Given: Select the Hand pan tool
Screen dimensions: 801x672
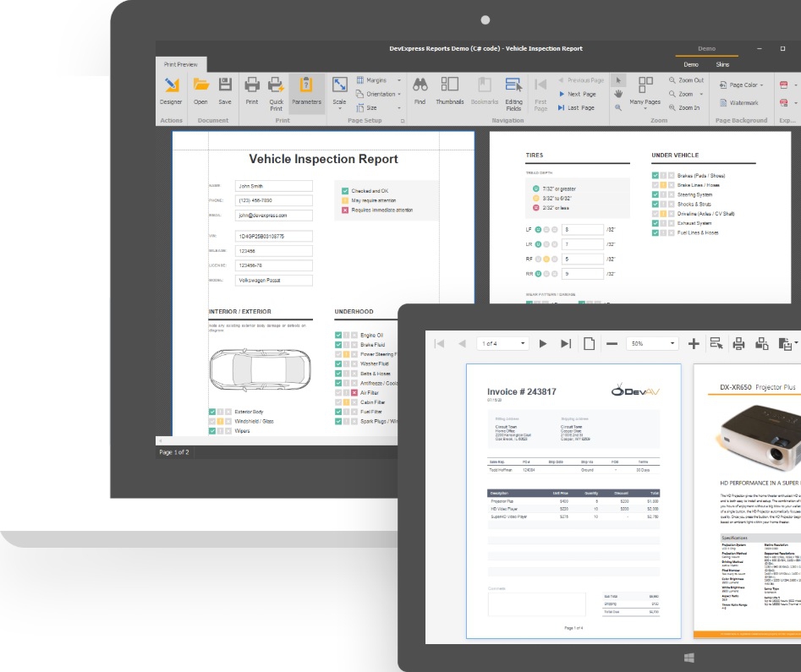Looking at the screenshot, I should point(618,94).
